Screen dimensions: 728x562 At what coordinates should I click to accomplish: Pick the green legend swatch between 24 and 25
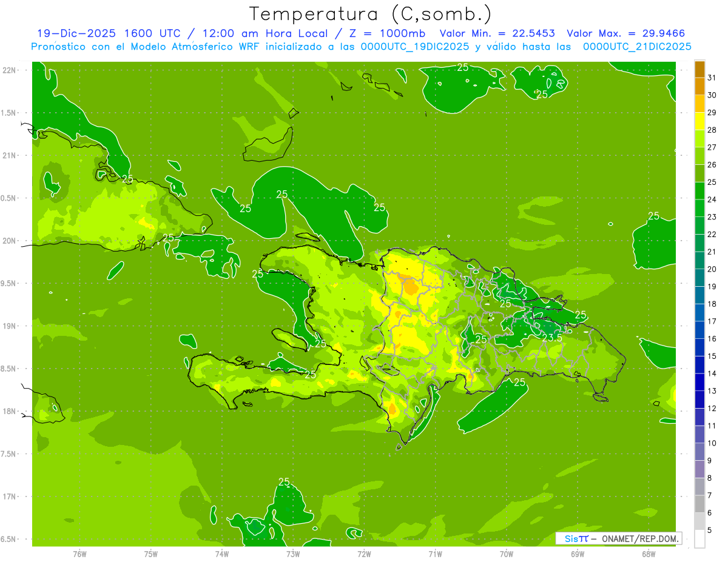[x=699, y=191]
